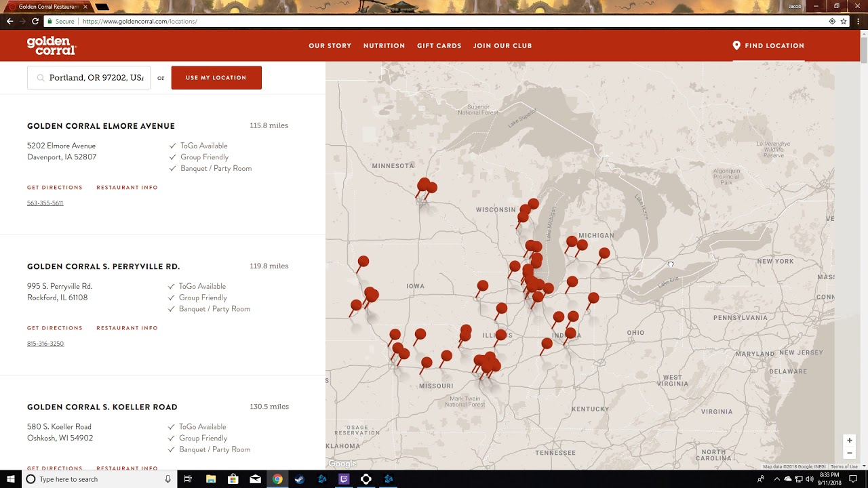Bookmark page with star icon
Screen dimensions: 868x488
(844, 21)
